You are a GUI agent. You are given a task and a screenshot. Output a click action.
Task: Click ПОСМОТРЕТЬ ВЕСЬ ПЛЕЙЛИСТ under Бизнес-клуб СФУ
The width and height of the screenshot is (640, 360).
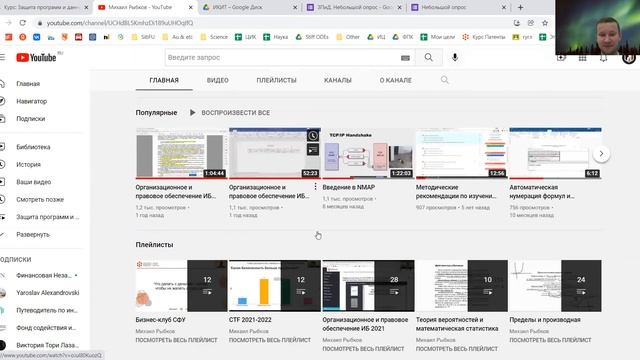click(x=176, y=340)
